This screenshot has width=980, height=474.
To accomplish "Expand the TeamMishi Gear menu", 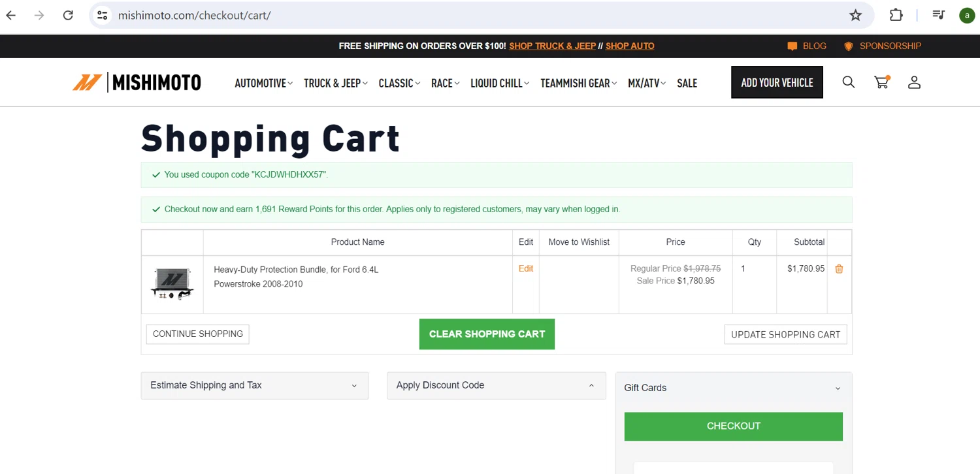I will pyautogui.click(x=578, y=83).
